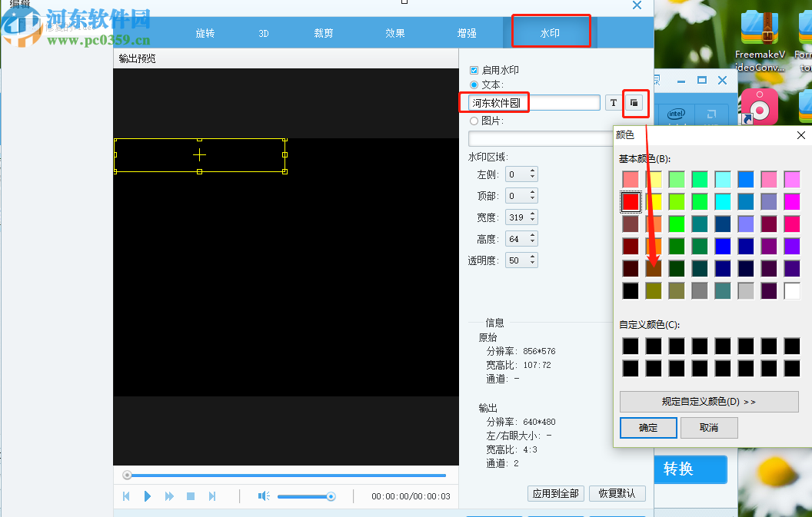Click the Stop playback icon

(191, 496)
